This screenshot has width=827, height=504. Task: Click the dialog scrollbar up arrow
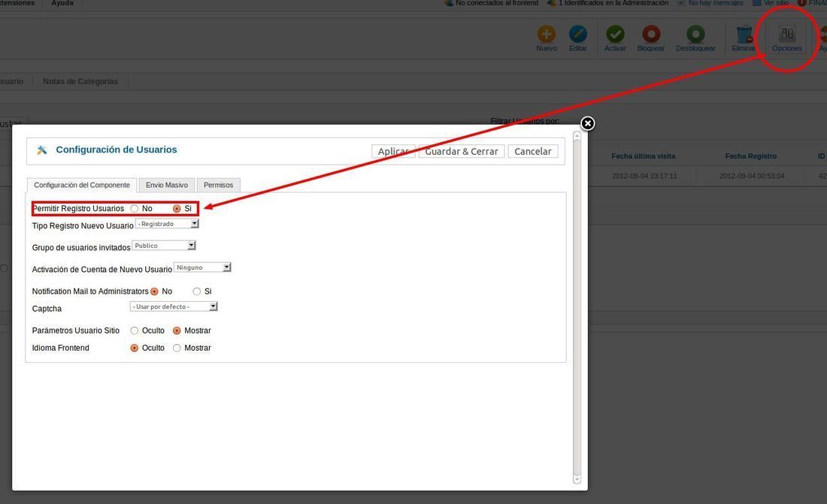577,135
